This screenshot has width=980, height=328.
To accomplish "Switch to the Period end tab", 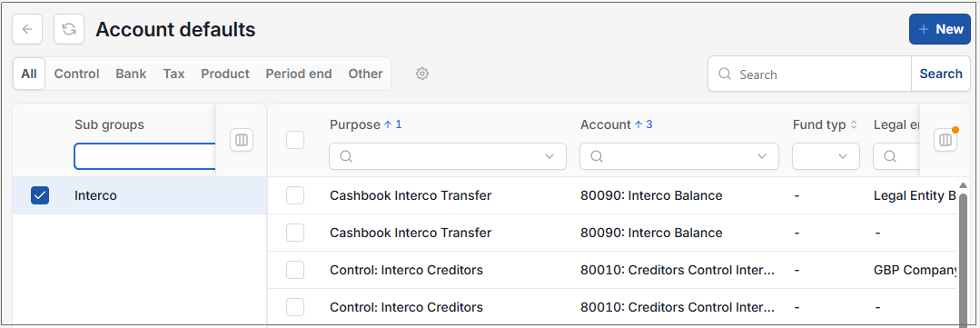I will (x=299, y=74).
